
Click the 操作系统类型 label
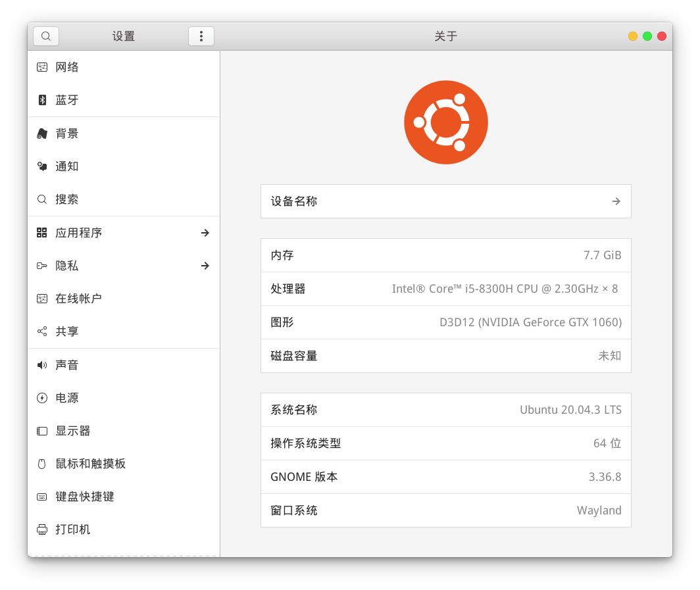pos(306,443)
